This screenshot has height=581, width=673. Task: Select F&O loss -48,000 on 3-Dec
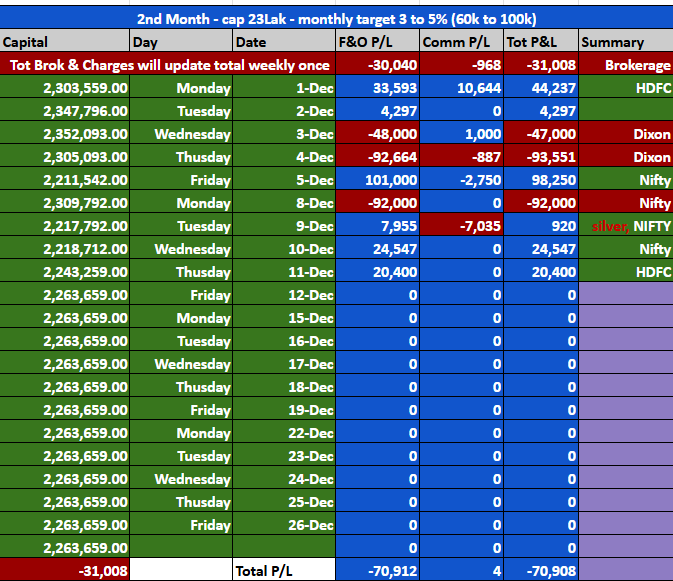point(377,134)
